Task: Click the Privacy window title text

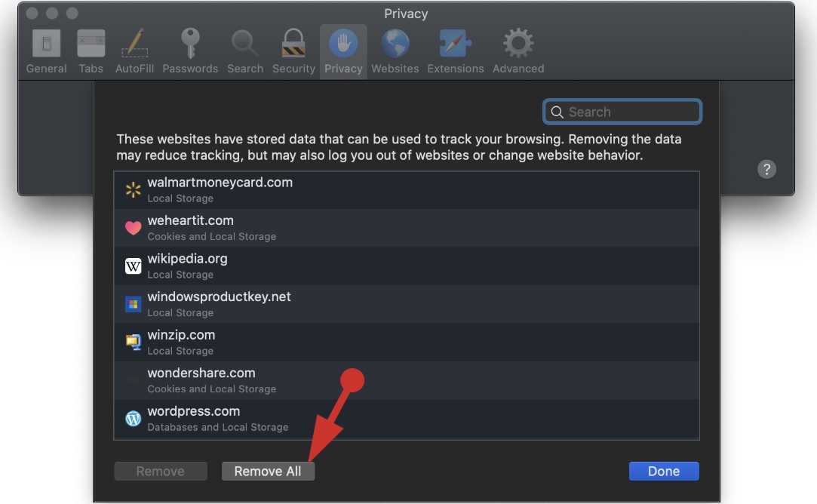Action: [x=406, y=14]
